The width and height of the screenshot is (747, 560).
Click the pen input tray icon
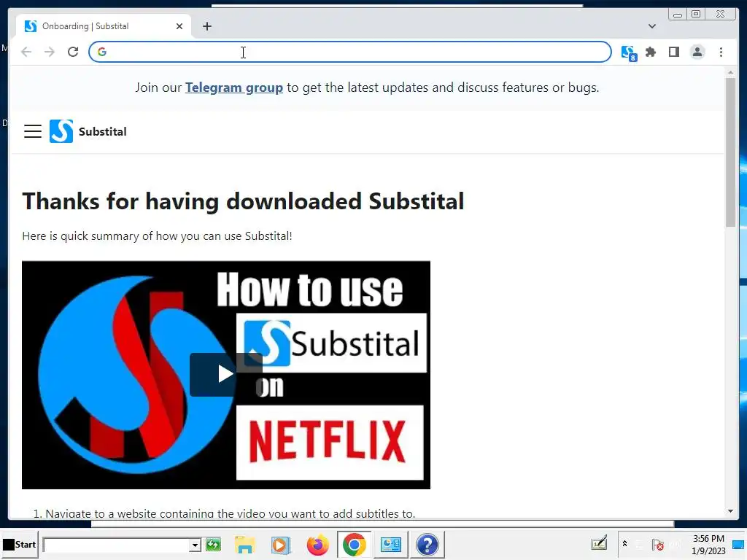coord(599,543)
